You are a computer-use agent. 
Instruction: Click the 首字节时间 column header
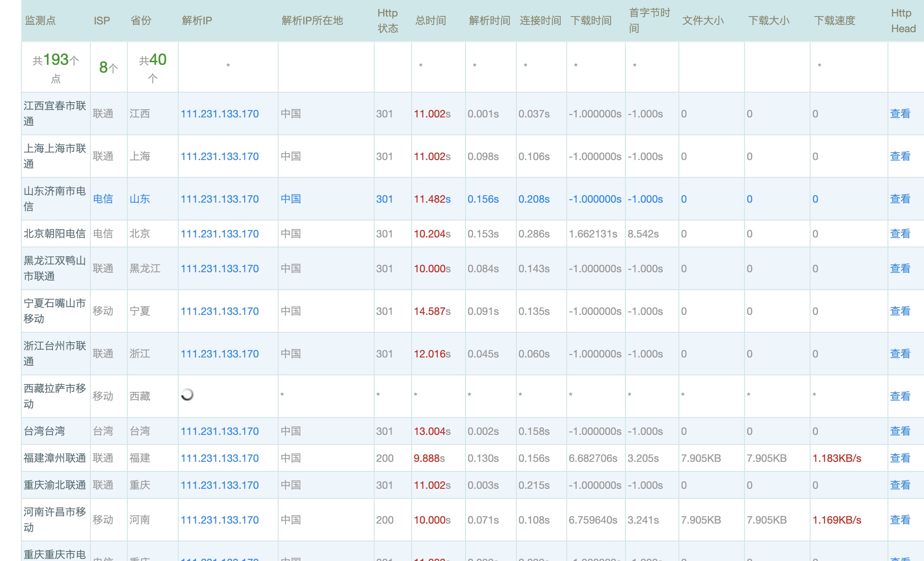(650, 20)
